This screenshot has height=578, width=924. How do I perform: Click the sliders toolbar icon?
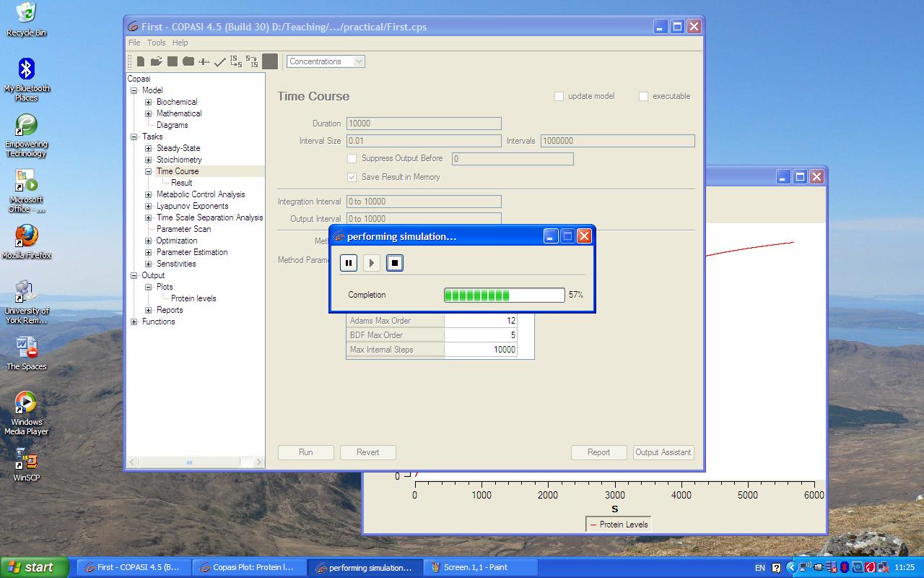coord(204,61)
